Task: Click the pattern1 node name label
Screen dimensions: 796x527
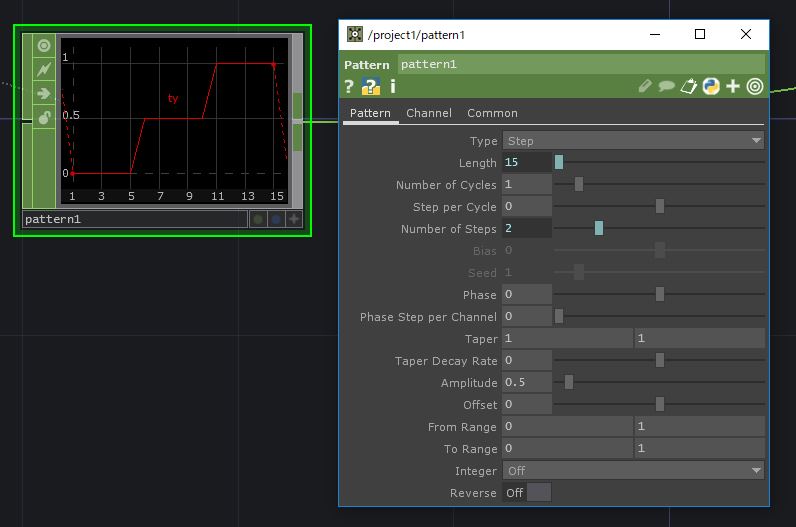Action: (135, 219)
